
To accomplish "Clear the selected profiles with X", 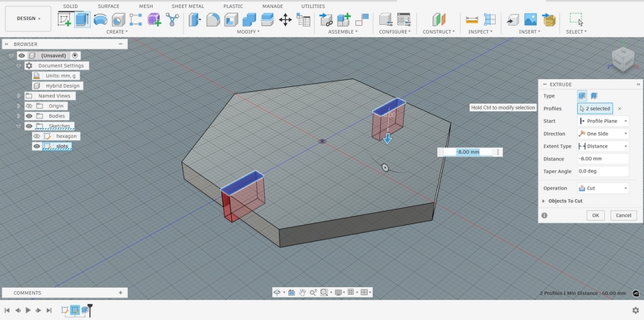I will coord(619,109).
